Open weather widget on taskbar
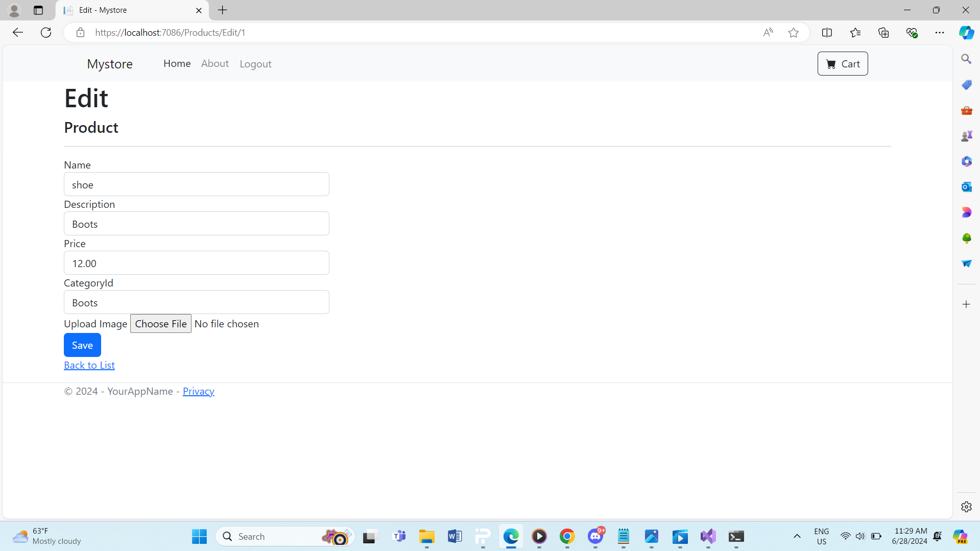Screen dimensions: 980x551 [x=47, y=536]
